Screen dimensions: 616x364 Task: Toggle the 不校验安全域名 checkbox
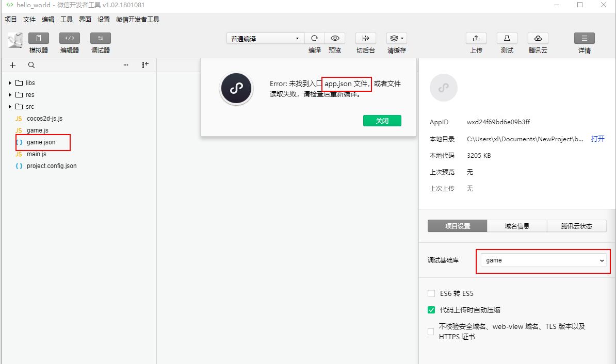(431, 332)
